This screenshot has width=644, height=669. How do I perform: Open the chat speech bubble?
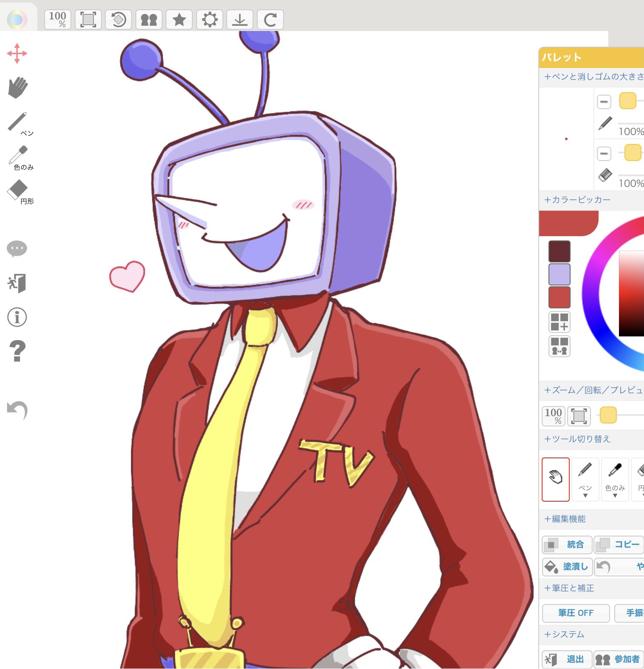[x=17, y=249]
